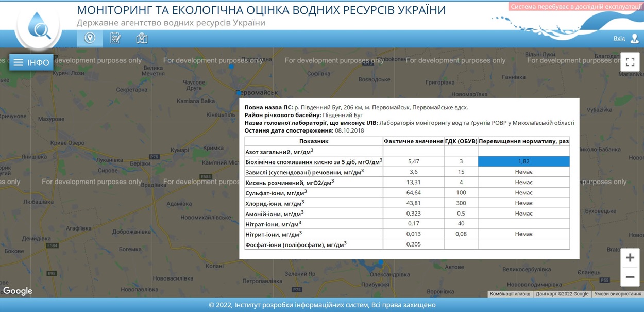Click the ГДК value 0,08
This screenshot has width=644, height=312.
point(461,234)
